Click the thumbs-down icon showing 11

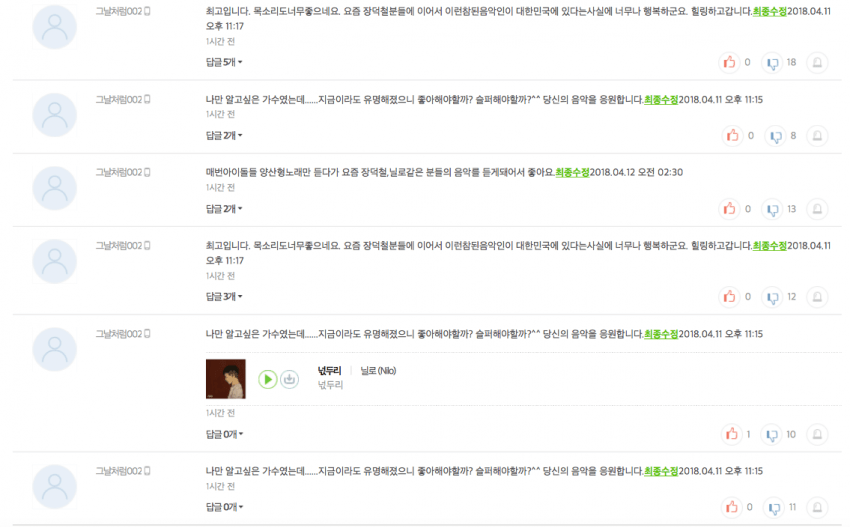tap(774, 507)
